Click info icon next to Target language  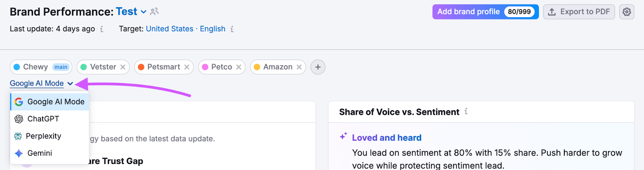(232, 29)
